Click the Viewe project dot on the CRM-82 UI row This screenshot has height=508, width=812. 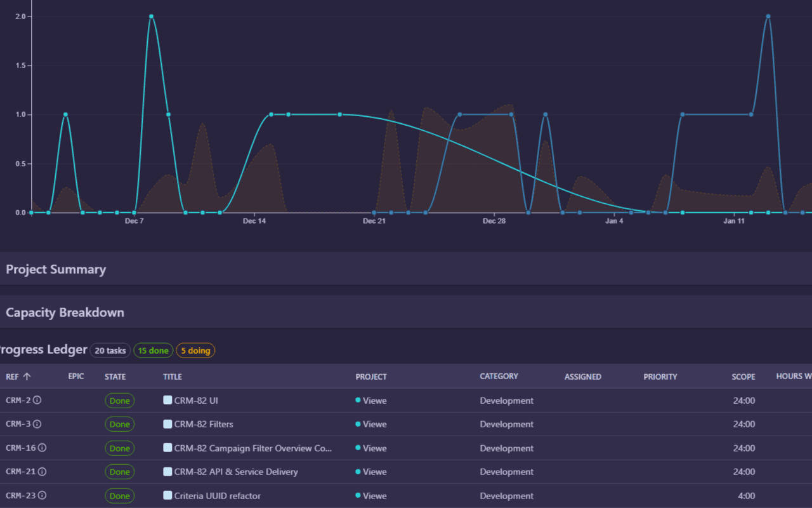pyautogui.click(x=359, y=400)
